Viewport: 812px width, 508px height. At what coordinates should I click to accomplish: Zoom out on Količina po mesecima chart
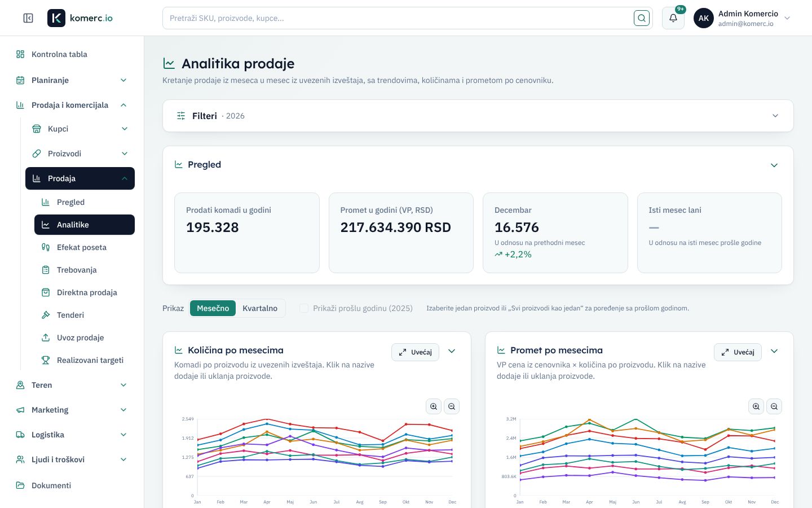click(452, 406)
